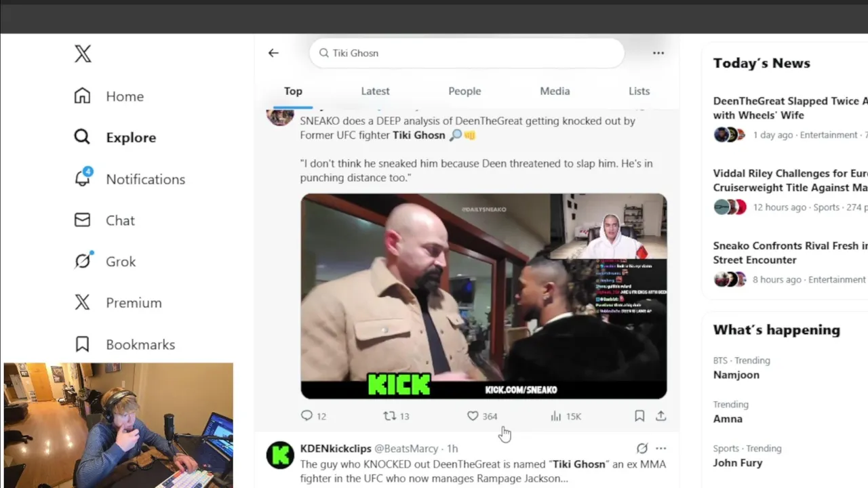Screen dimensions: 868x488
Task: Open the Namjoon trending topic
Action: 736,375
